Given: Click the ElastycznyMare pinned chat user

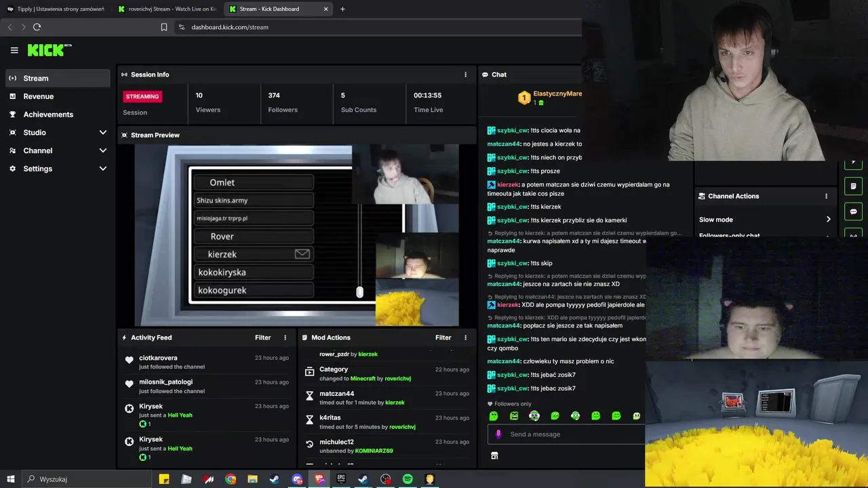Looking at the screenshot, I should point(557,94).
